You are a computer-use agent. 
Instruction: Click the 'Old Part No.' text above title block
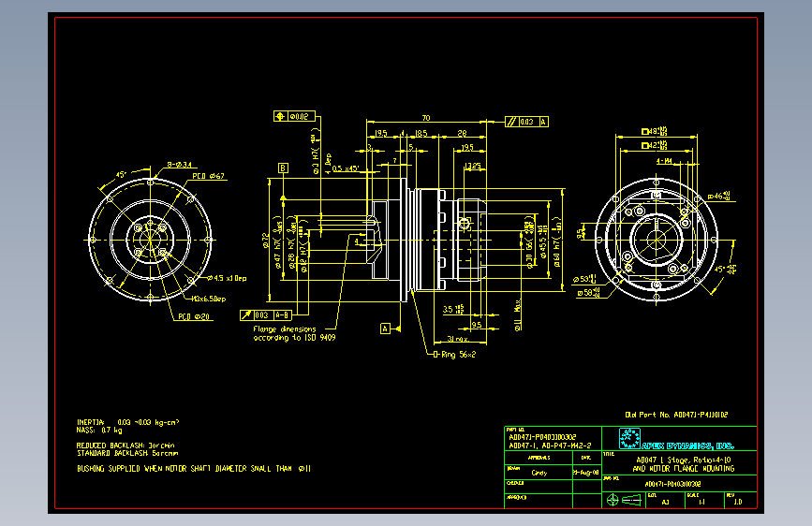coord(676,415)
